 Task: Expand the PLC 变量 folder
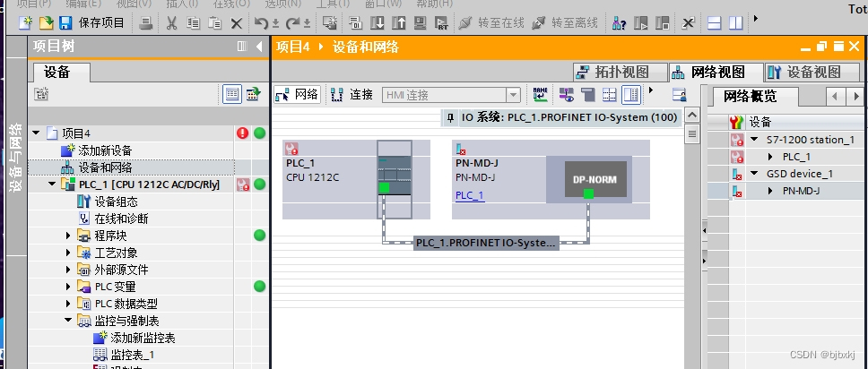[68, 287]
